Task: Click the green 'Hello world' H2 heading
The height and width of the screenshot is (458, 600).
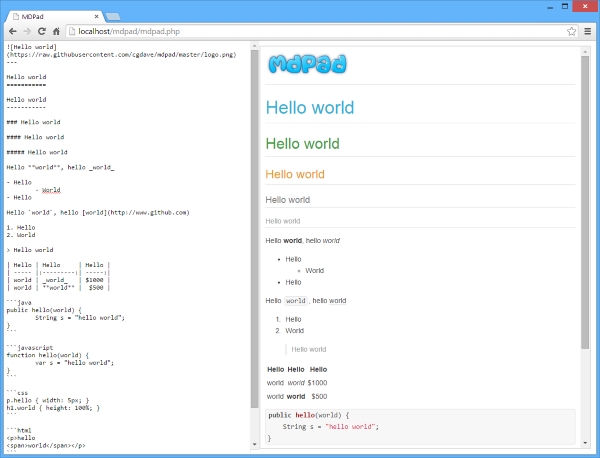Action: coord(303,144)
